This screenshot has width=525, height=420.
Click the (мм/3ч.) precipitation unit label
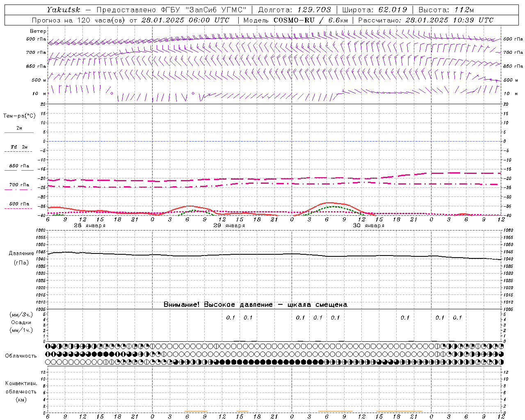(21, 315)
